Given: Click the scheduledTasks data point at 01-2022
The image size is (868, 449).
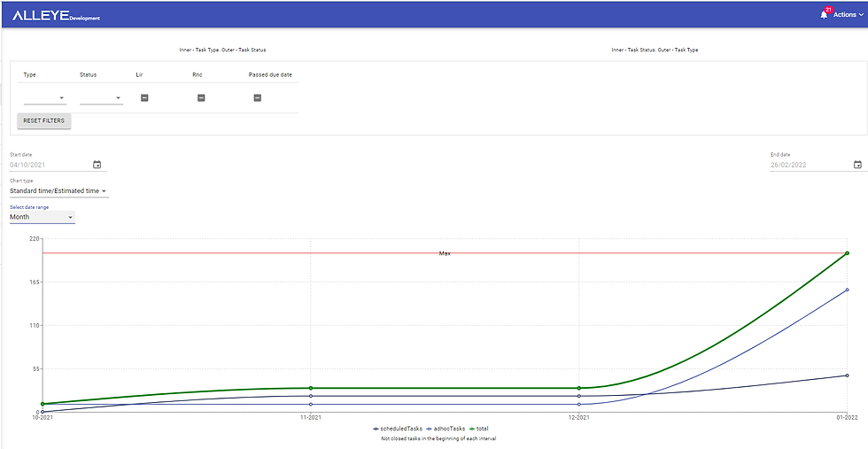Looking at the screenshot, I should (847, 375).
